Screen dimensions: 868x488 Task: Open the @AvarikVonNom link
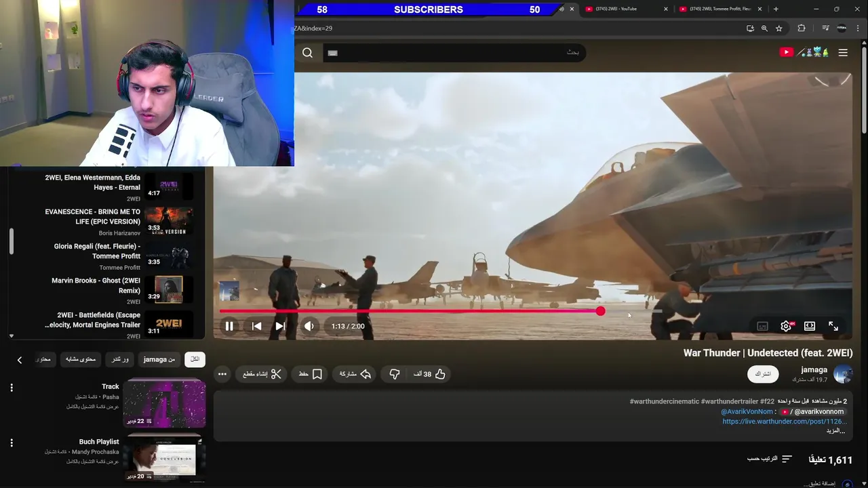(747, 411)
